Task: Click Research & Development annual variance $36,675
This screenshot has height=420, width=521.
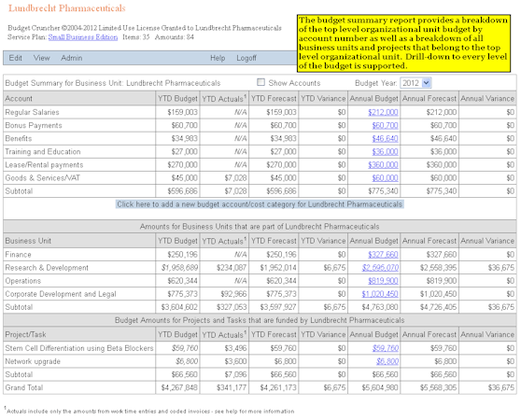Action: 501,268
